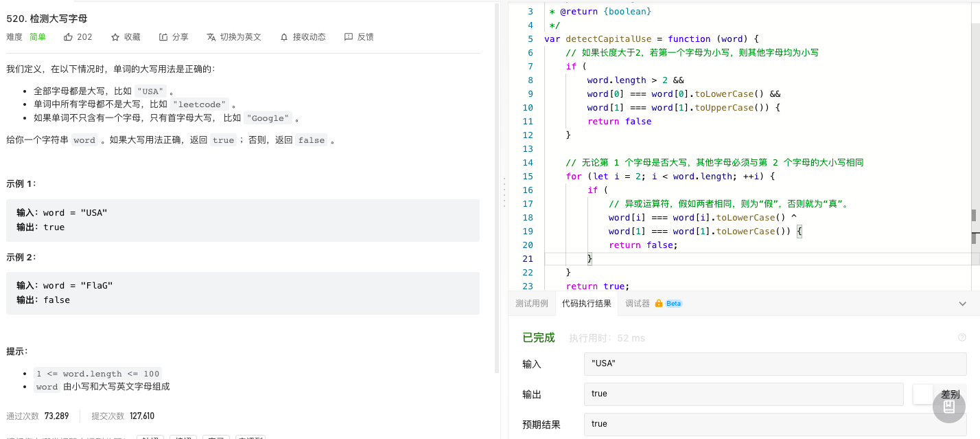Open the floating notebook button
This screenshot has height=439, width=980.
pos(949,407)
